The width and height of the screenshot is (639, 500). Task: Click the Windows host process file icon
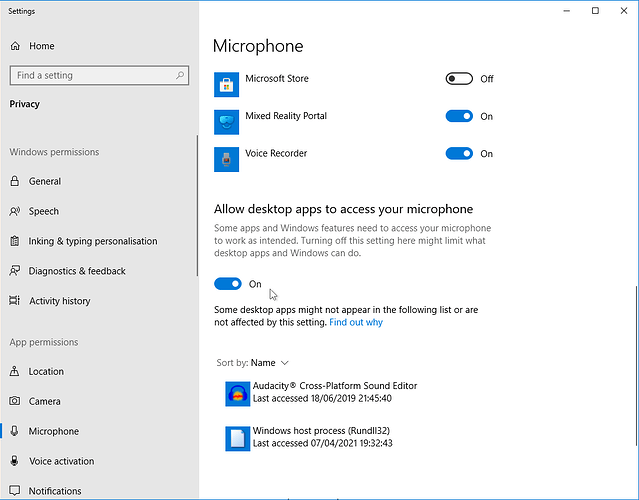pos(237,438)
